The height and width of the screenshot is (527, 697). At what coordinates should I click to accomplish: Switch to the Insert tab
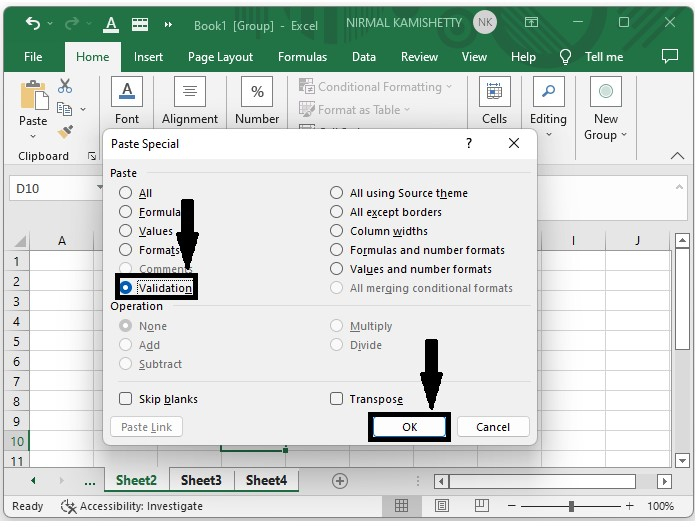(148, 57)
